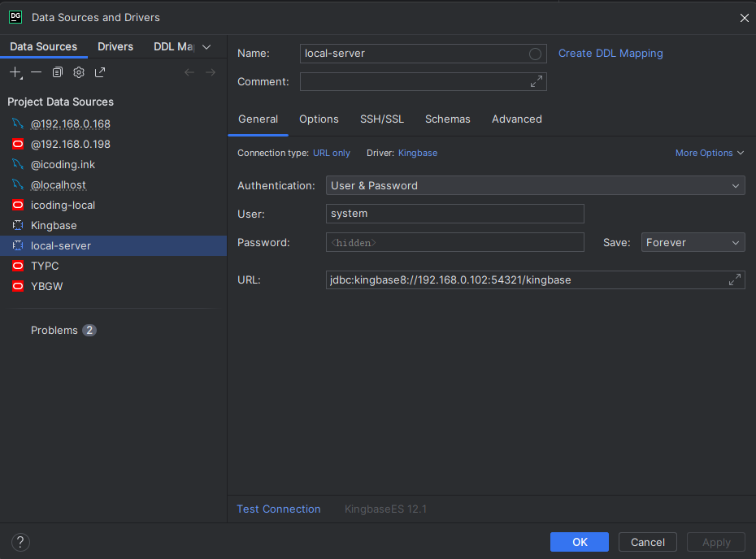Click the error badge on TYPC
This screenshot has height=559, width=756.
point(16,266)
